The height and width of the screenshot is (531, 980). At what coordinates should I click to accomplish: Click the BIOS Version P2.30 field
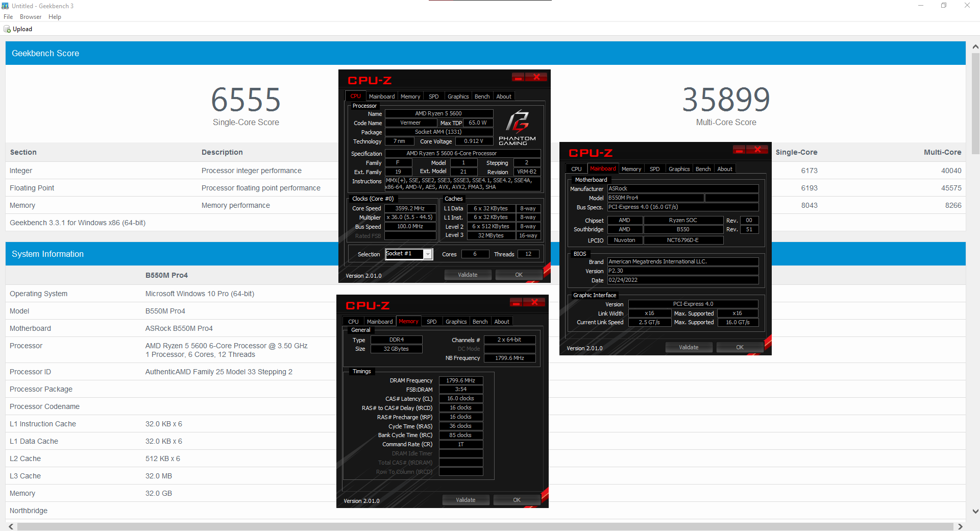pyautogui.click(x=683, y=271)
